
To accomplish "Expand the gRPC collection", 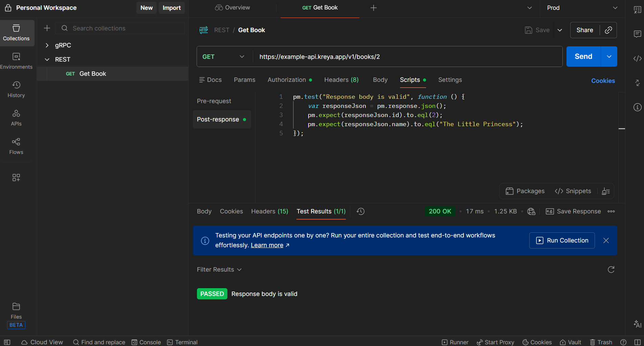I will (47, 45).
